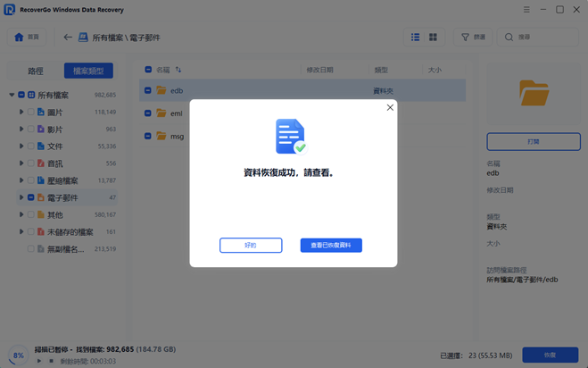
Task: Expand the 壓縮檔案 category
Action: click(21, 180)
